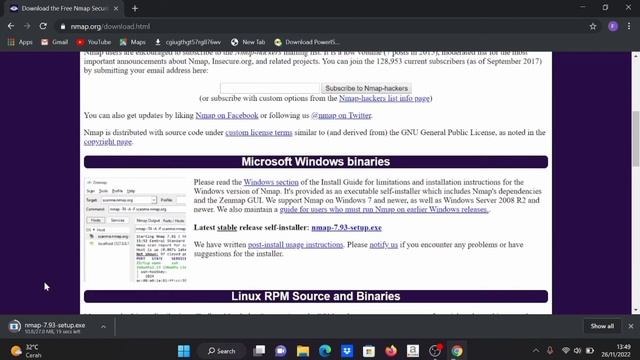Open the weather widget showing 32°C
640x360 pixels.
tap(27, 351)
